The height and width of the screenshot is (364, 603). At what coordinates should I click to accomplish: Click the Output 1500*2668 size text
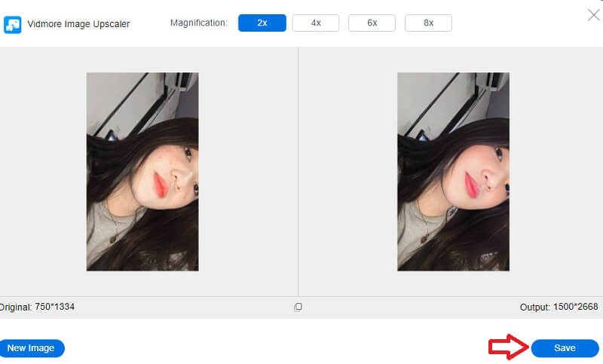coord(560,307)
